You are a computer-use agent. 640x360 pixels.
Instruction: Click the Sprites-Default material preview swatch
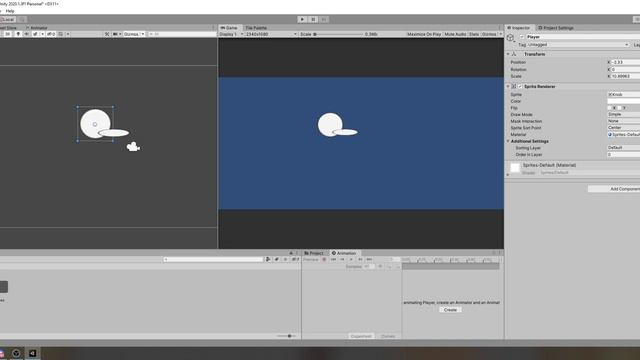pos(515,168)
